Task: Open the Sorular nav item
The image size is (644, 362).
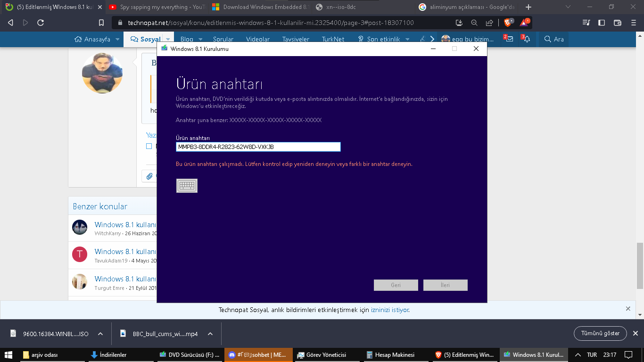Action: coord(223,40)
